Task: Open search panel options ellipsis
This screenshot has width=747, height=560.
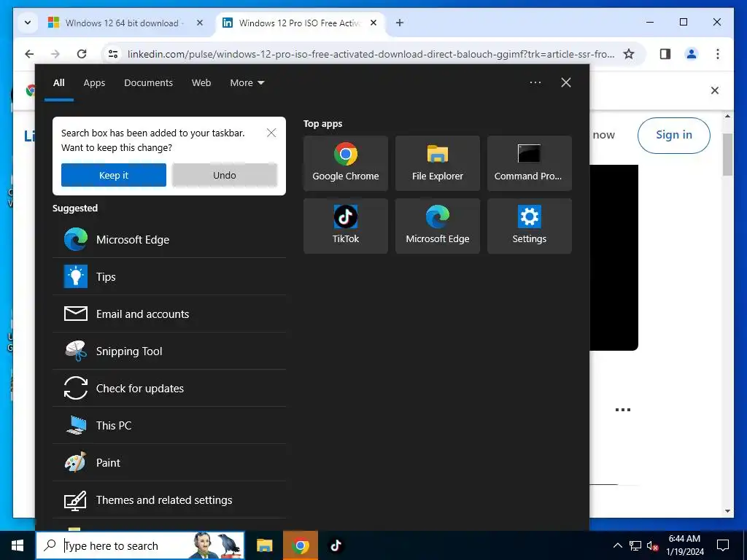Action: (x=535, y=82)
